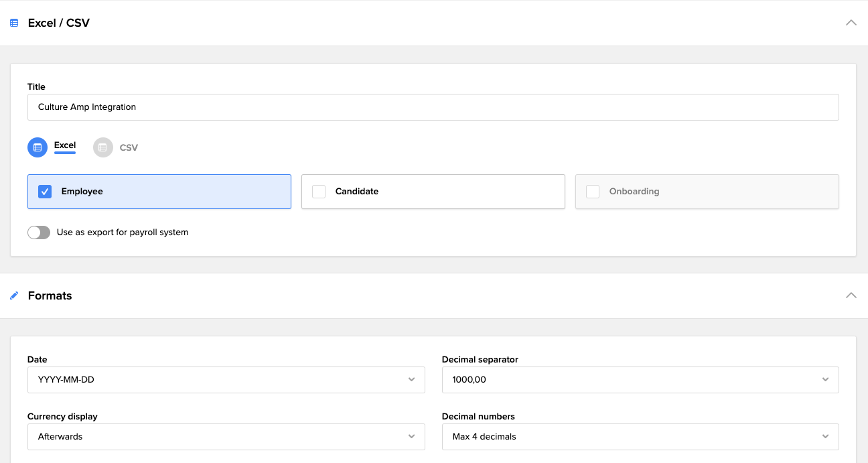
Task: Uncheck the Employee checkbox
Action: point(45,192)
